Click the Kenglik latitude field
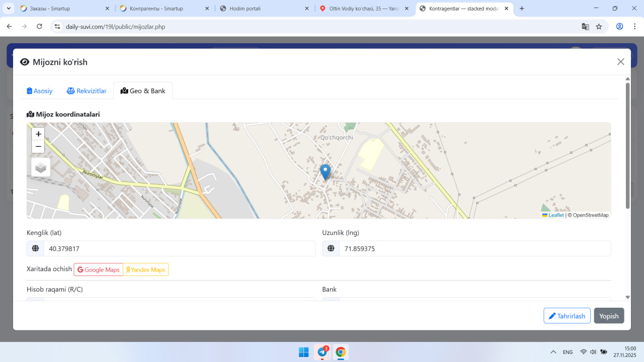Viewport: 644px width, 362px height. 179,248
